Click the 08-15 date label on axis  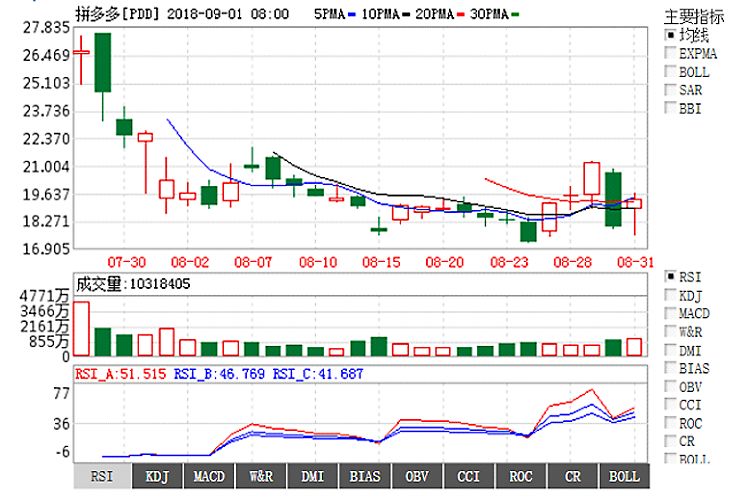(381, 262)
